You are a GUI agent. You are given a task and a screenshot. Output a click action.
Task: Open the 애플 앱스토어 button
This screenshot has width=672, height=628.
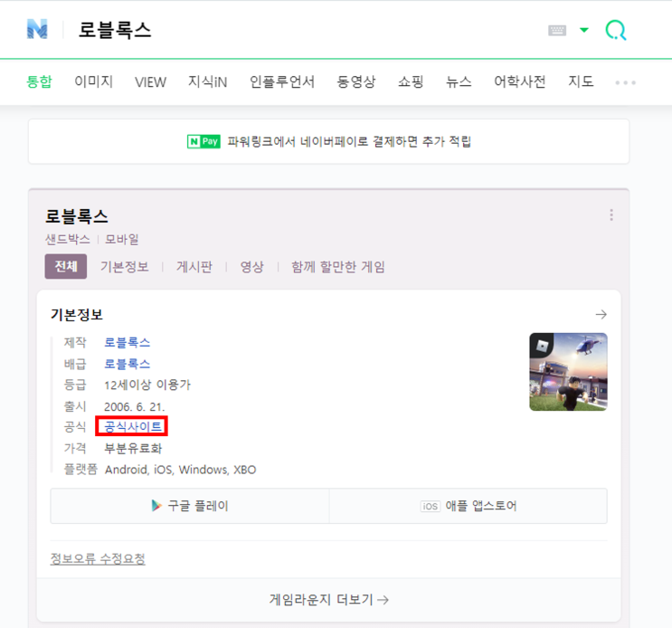468,506
